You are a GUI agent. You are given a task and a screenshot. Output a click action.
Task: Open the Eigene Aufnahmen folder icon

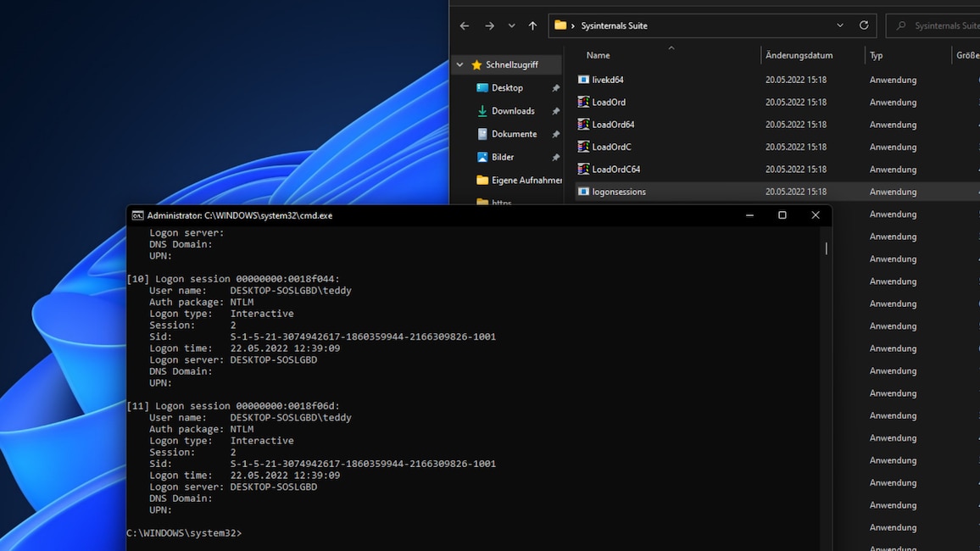coord(482,180)
